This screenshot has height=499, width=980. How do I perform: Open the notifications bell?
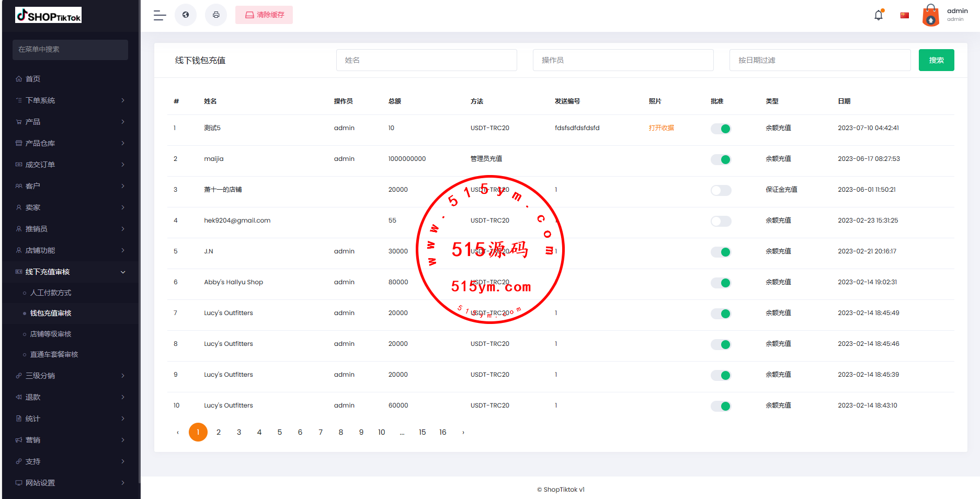[879, 15]
